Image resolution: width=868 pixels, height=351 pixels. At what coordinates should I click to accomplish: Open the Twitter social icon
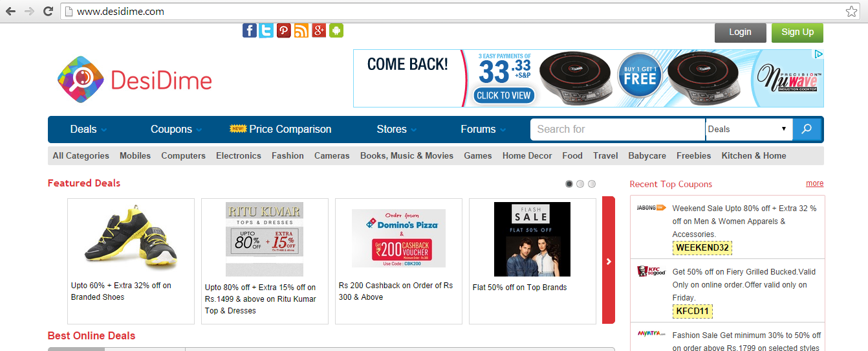pos(266,30)
